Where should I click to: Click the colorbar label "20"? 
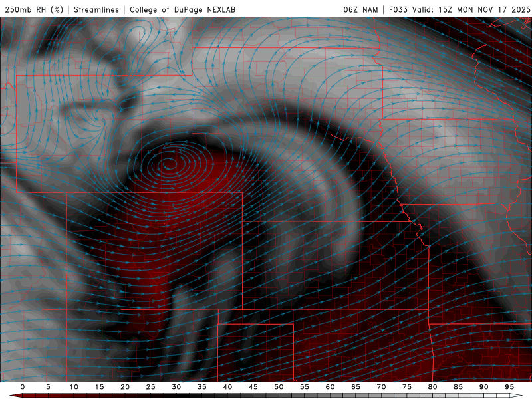pos(125,387)
